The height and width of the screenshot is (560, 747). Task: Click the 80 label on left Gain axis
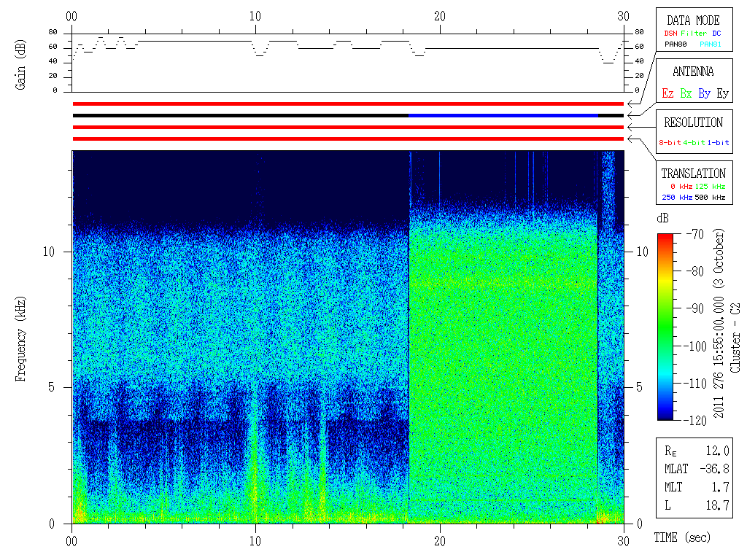[53, 32]
